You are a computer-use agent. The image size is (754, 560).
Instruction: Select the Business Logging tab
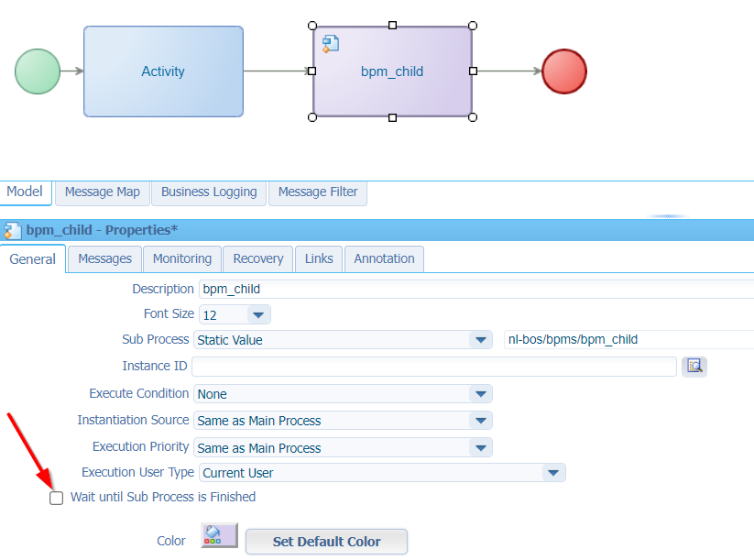(x=208, y=192)
